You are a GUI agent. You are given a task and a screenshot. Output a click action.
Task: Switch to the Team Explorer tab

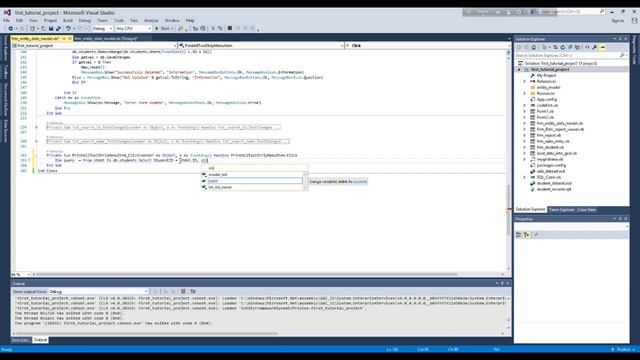pyautogui.click(x=561, y=210)
